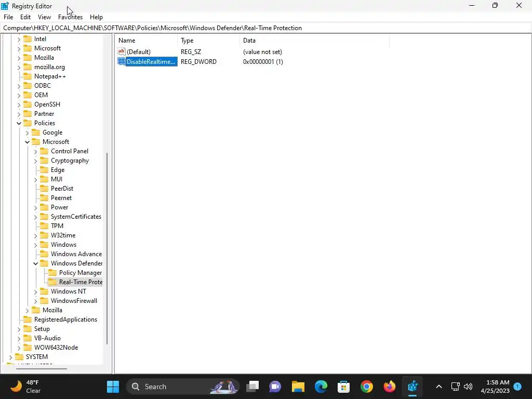This screenshot has height=399, width=532.
Task: Open the Favorites menu
Action: tap(70, 17)
